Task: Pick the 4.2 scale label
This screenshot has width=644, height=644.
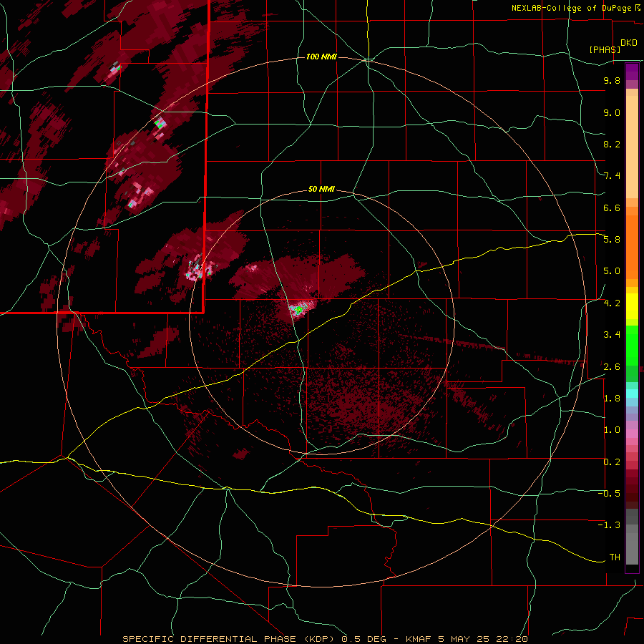Action: [612, 303]
